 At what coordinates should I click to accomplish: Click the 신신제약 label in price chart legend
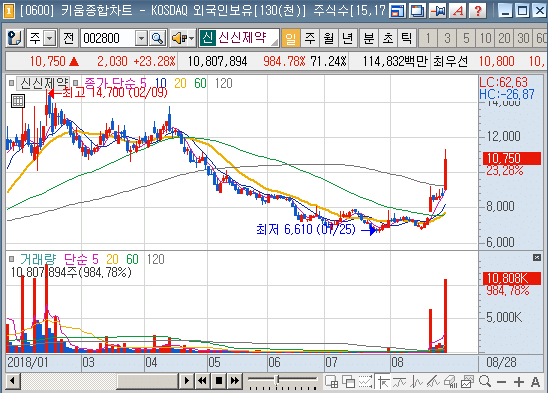coord(43,83)
